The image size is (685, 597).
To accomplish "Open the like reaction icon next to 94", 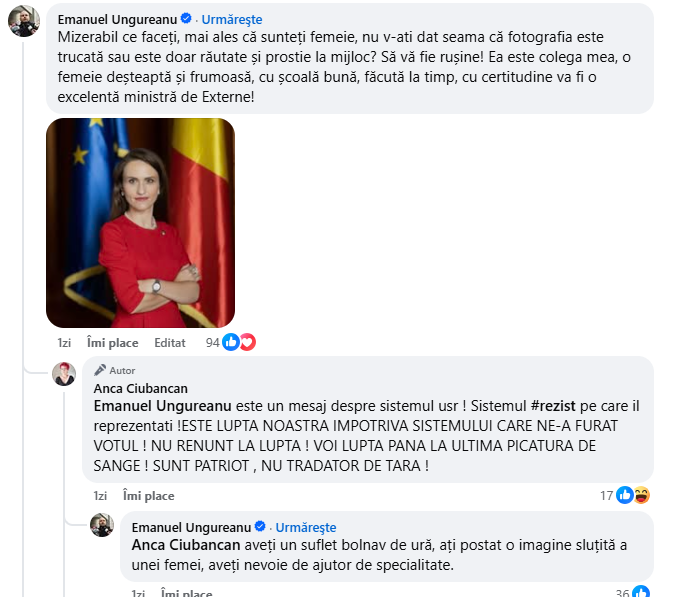I will pyautogui.click(x=231, y=342).
